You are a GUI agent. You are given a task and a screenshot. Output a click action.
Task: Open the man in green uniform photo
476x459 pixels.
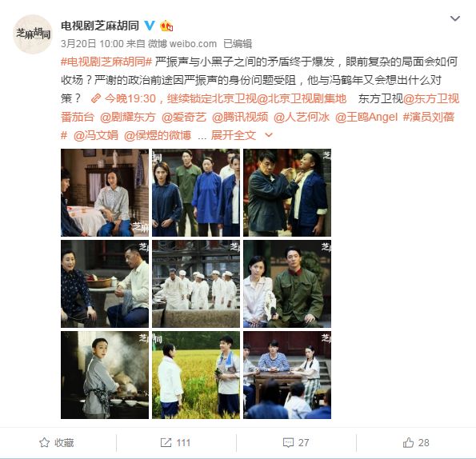(287, 284)
